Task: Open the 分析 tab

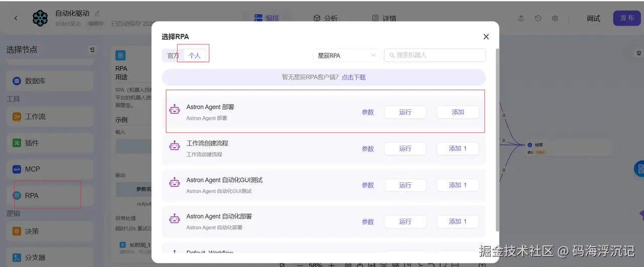Action: click(326, 18)
